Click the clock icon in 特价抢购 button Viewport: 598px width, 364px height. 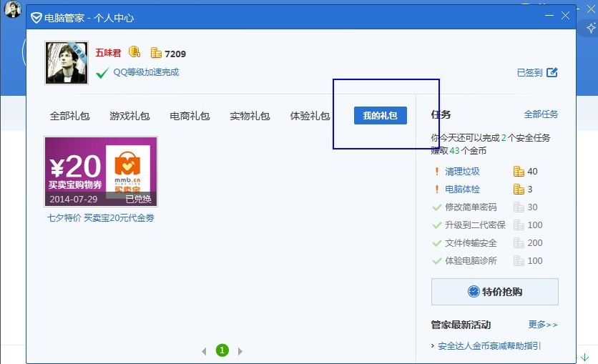[474, 292]
